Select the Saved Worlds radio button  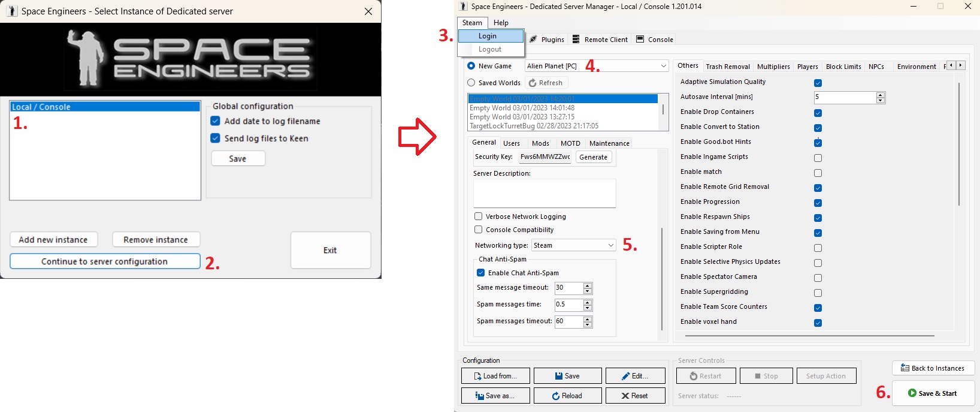click(471, 83)
